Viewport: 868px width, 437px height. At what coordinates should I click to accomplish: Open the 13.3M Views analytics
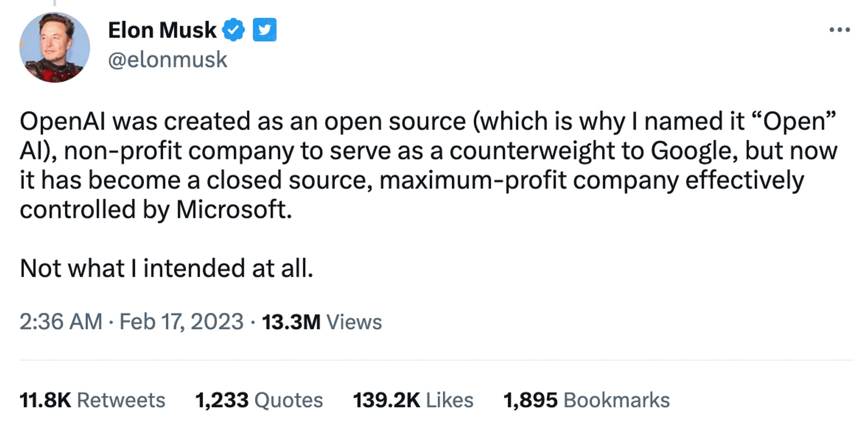click(x=322, y=322)
